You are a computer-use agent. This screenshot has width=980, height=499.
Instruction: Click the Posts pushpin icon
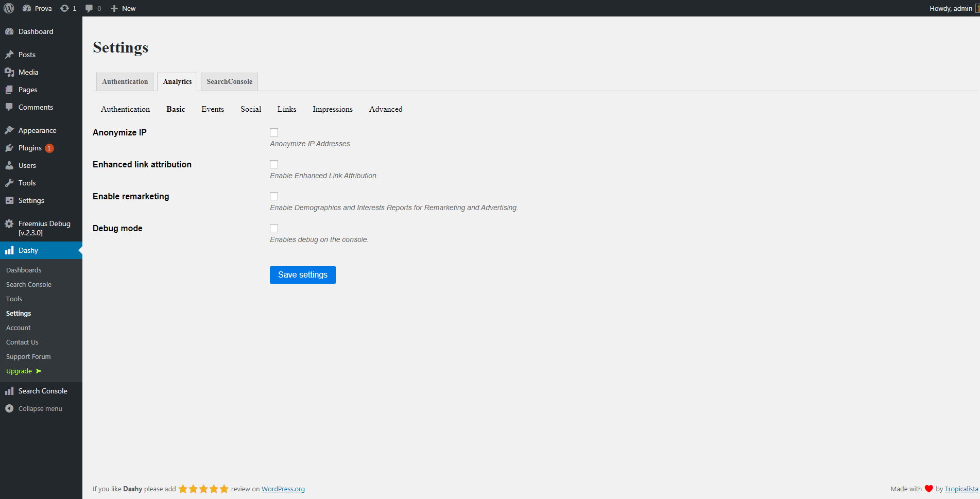(x=9, y=55)
